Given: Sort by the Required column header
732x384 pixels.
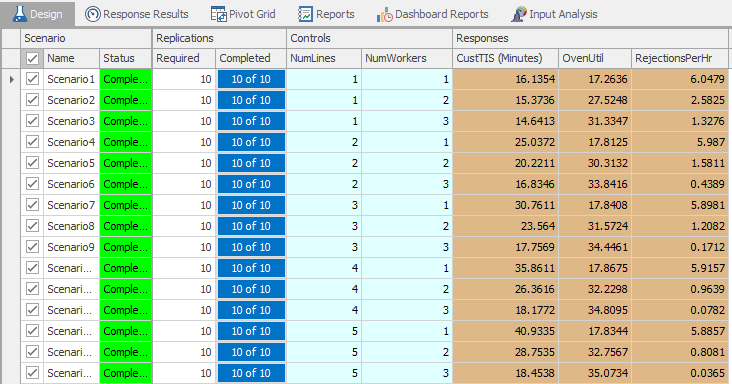Looking at the screenshot, I should click(x=184, y=58).
